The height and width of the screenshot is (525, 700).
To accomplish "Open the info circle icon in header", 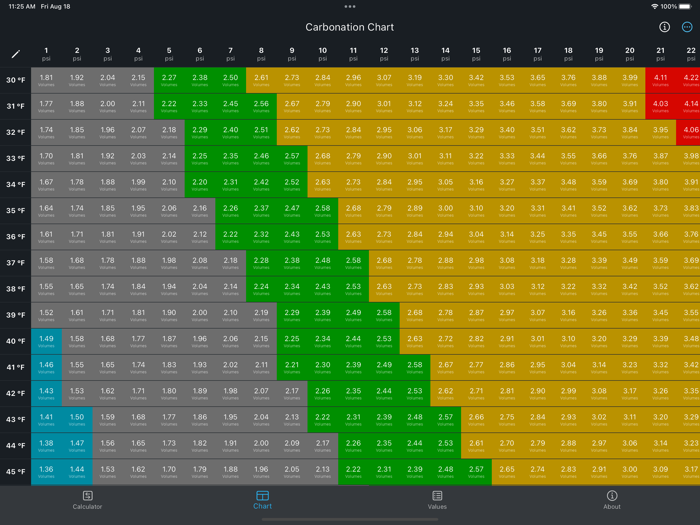I will click(x=664, y=27).
